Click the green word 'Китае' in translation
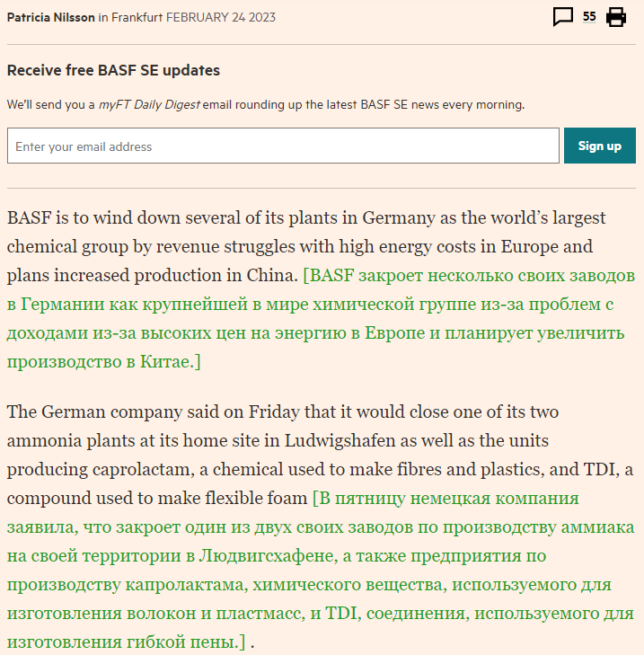Image resolution: width=644 pixels, height=655 pixels. pos(165,362)
